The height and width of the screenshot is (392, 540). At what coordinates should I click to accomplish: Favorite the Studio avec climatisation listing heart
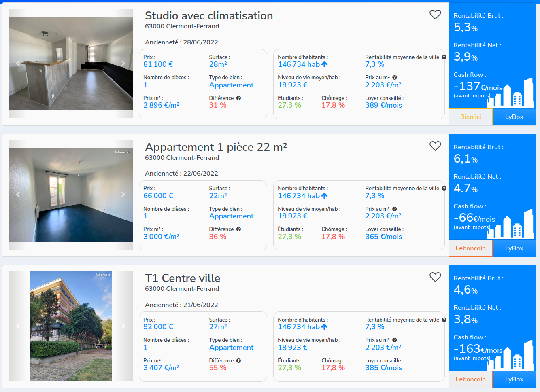pos(435,15)
